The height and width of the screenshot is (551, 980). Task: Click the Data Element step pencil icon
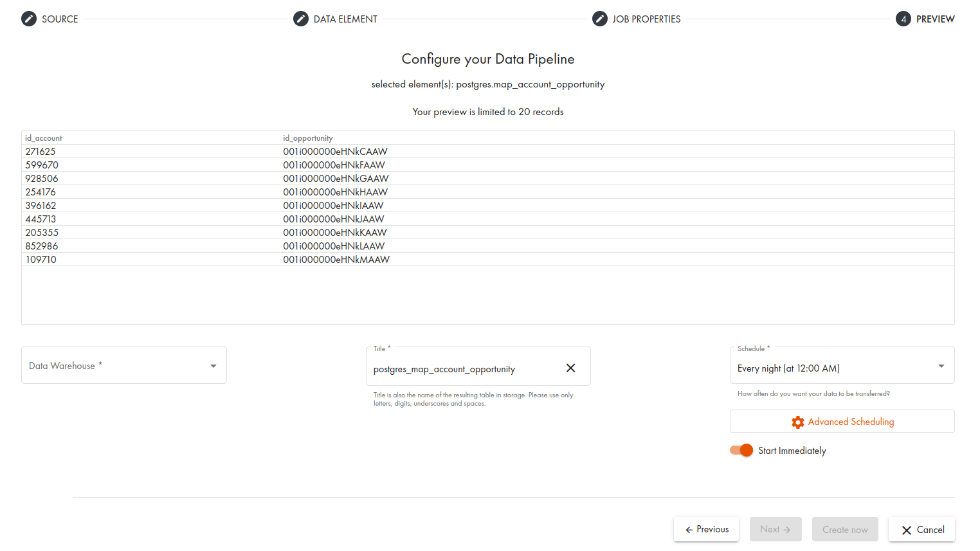(301, 19)
